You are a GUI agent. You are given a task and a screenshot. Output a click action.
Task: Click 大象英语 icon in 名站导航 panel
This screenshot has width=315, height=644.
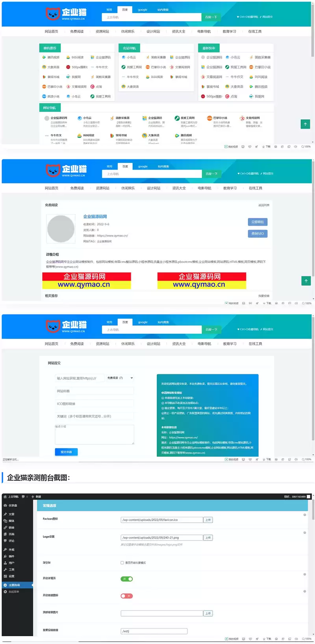123,87
